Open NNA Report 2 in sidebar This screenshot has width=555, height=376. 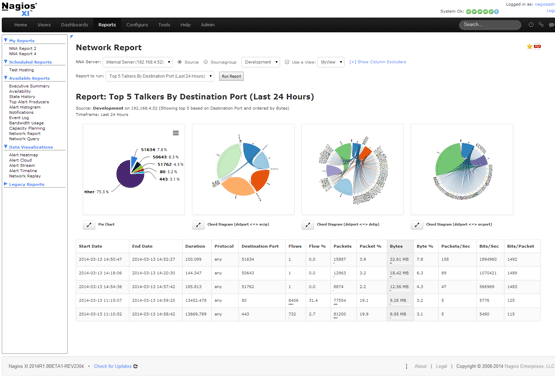pos(23,49)
